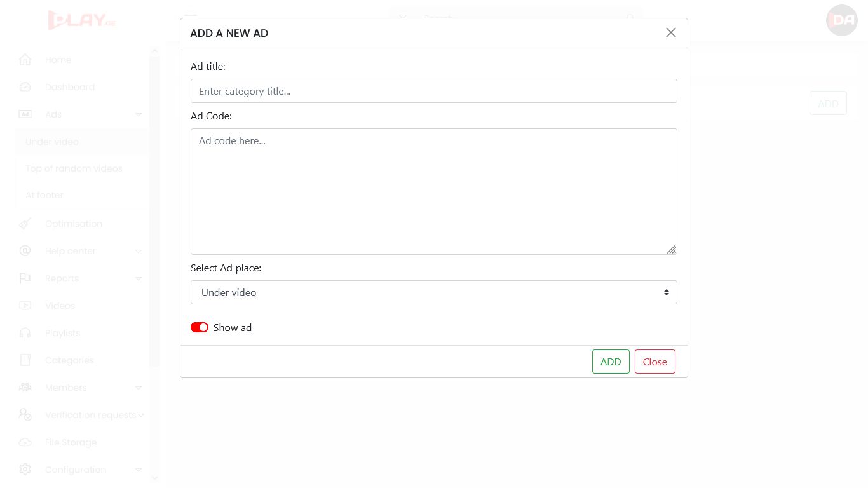Click the Configuration gear icon
The width and height of the screenshot is (868, 488).
coord(25,470)
